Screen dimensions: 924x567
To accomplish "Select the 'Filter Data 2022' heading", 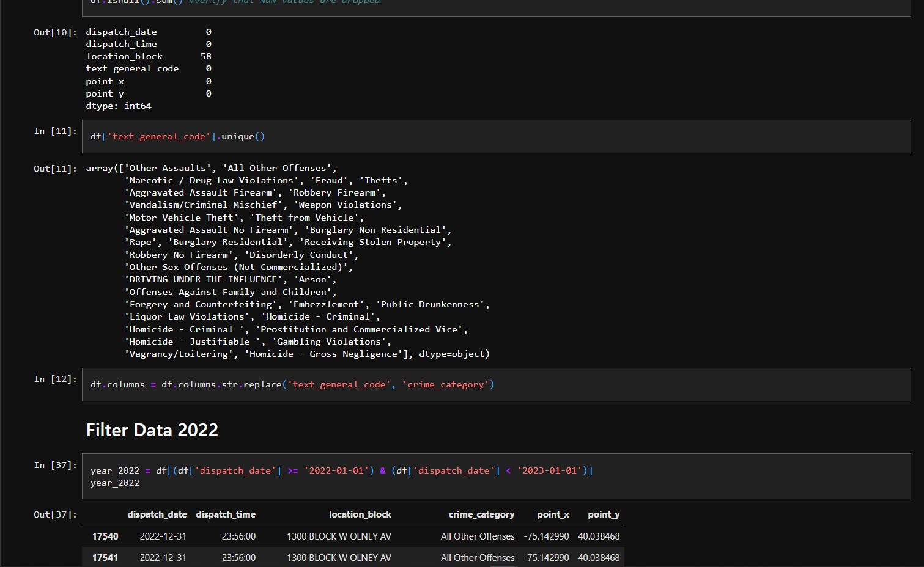I will 152,430.
